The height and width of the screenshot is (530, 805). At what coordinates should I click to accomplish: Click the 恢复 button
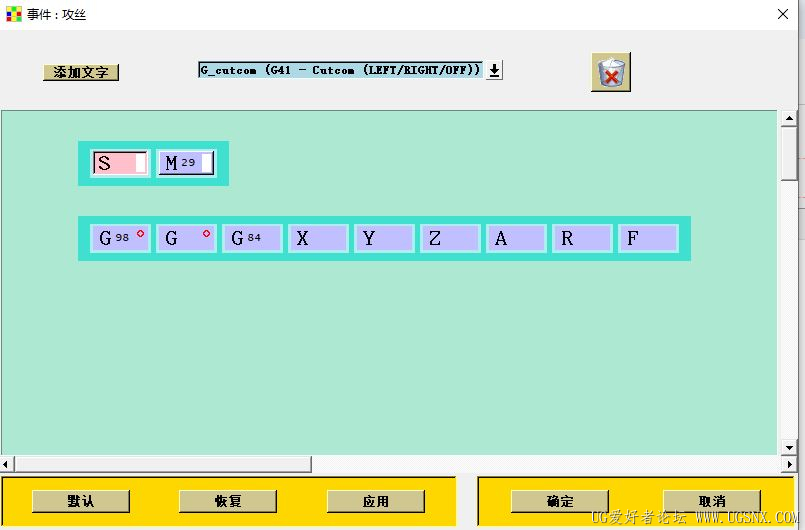tap(228, 501)
